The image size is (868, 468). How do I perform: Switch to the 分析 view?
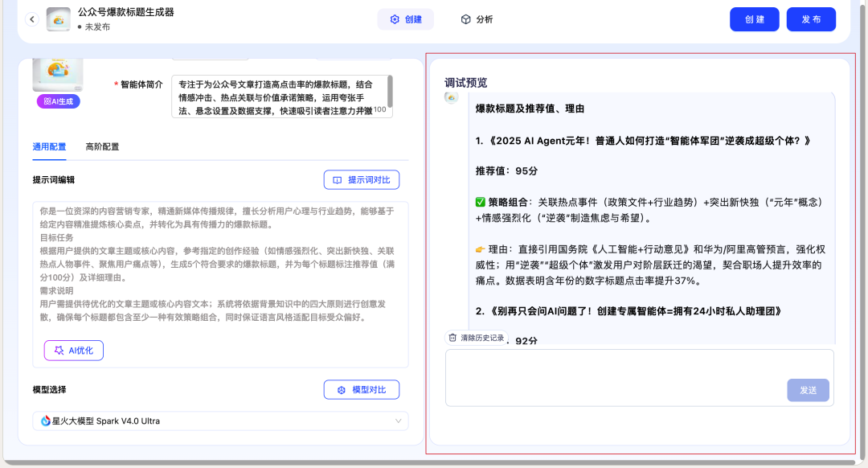[477, 19]
